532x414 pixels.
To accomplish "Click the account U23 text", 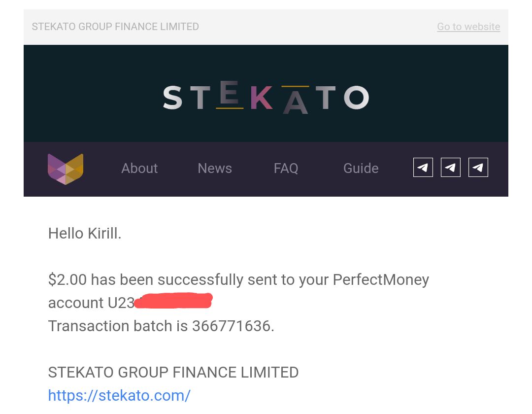I will click(x=92, y=303).
